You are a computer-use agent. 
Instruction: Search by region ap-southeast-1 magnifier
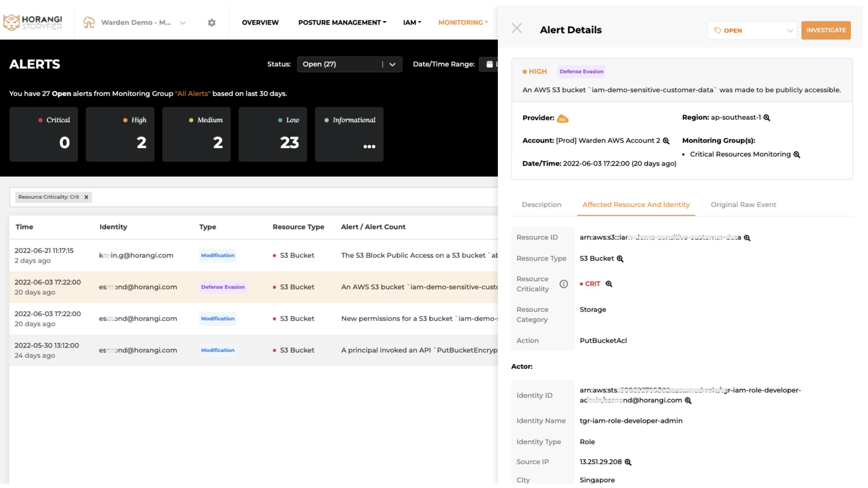point(767,117)
